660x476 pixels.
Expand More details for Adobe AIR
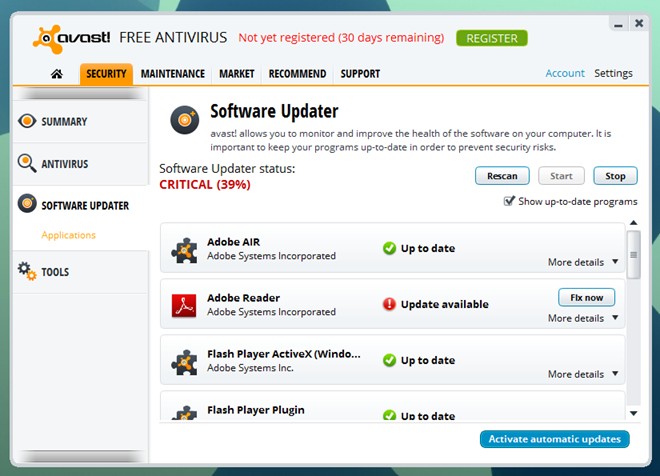click(x=583, y=262)
